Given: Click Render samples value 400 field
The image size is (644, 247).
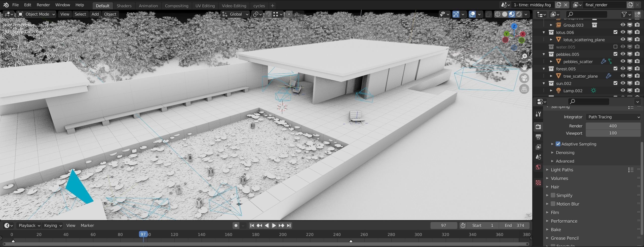Looking at the screenshot, I should tap(613, 126).
